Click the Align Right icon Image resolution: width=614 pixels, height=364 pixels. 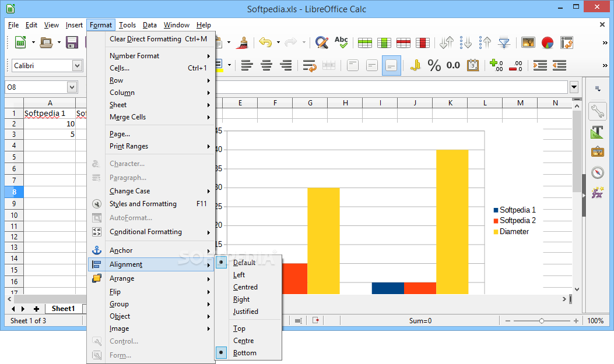coord(286,65)
